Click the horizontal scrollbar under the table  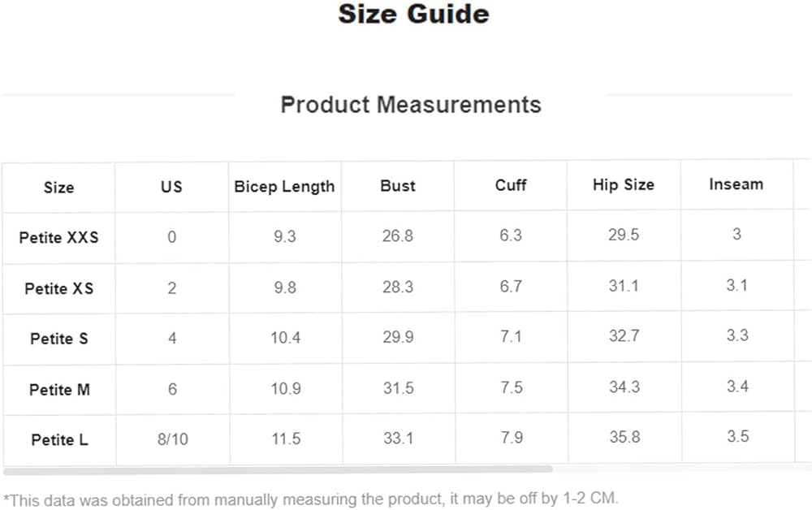click(278, 469)
